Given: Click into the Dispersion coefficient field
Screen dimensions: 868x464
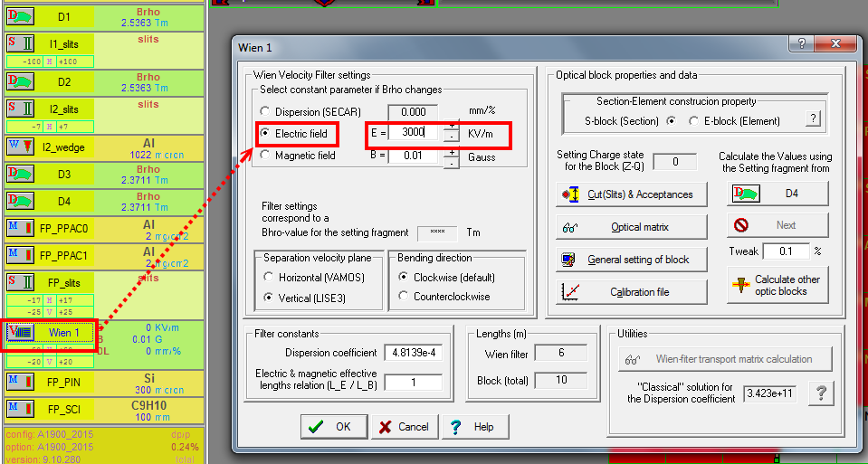Looking at the screenshot, I should (x=413, y=353).
